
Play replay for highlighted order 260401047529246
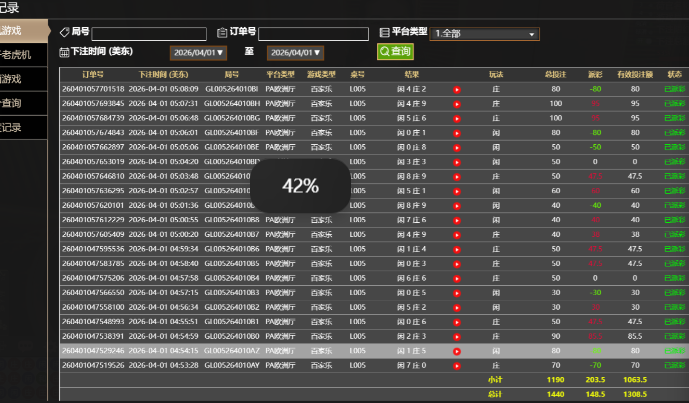pos(457,351)
